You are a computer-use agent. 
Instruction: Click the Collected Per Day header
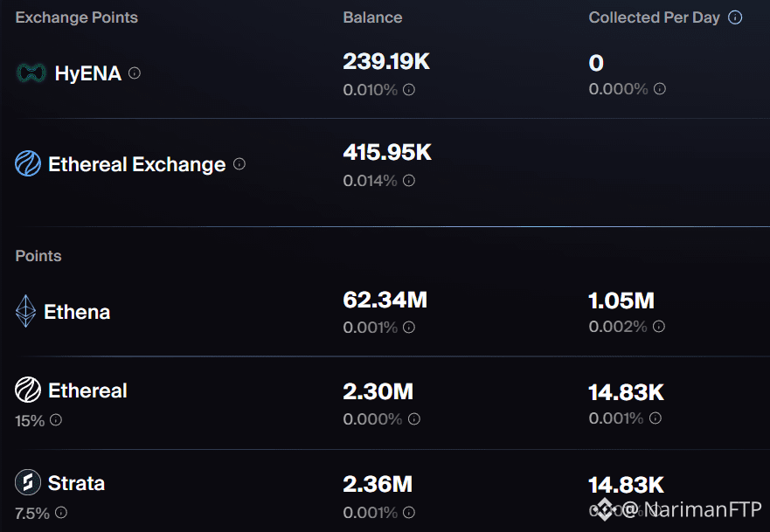coord(654,17)
